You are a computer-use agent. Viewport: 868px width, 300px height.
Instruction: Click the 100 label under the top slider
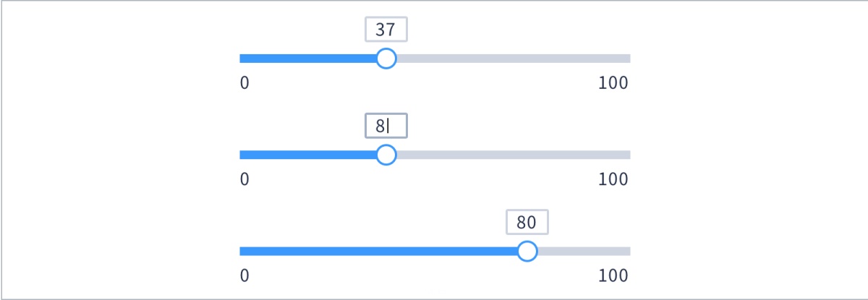[613, 83]
